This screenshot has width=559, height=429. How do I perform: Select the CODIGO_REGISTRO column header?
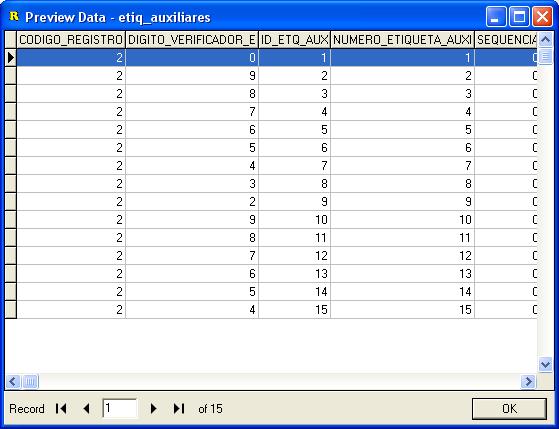[x=71, y=40]
